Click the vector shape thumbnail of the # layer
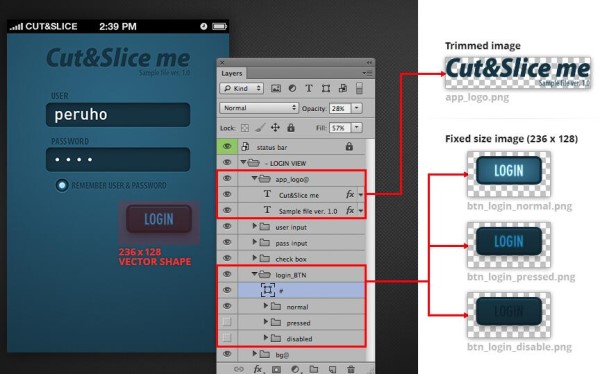 tap(268, 290)
